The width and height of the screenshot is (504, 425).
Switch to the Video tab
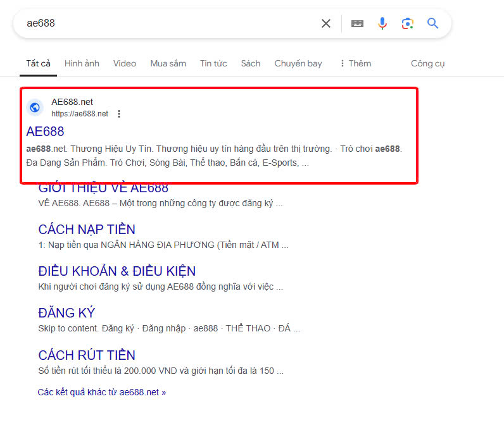pyautogui.click(x=125, y=63)
